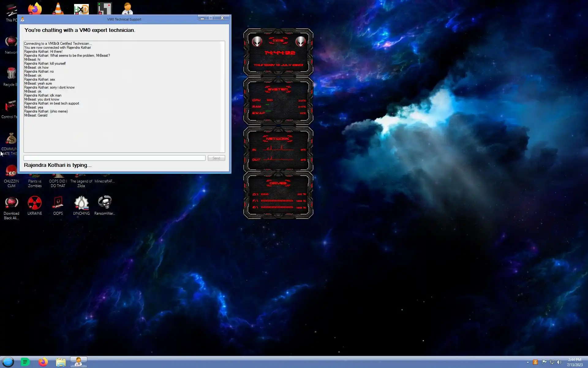Image resolution: width=588 pixels, height=368 pixels.
Task: Open the OOPS desktop shortcut
Action: tap(58, 204)
